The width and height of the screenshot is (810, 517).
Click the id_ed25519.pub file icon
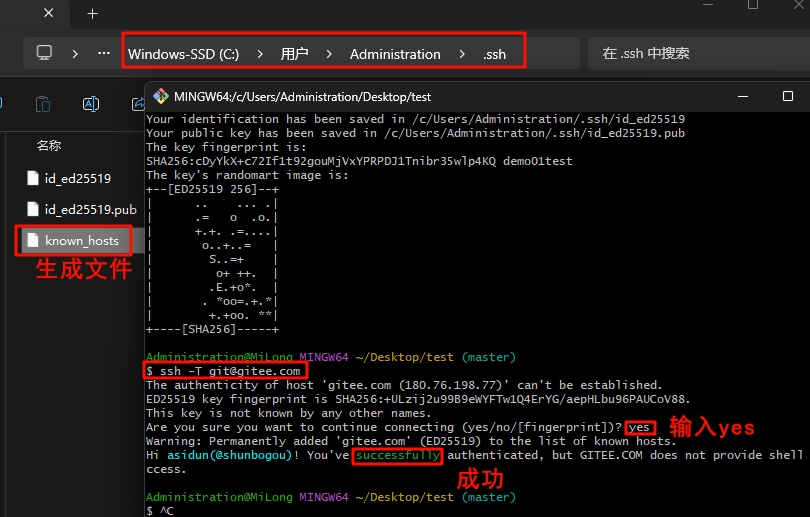[x=33, y=209]
